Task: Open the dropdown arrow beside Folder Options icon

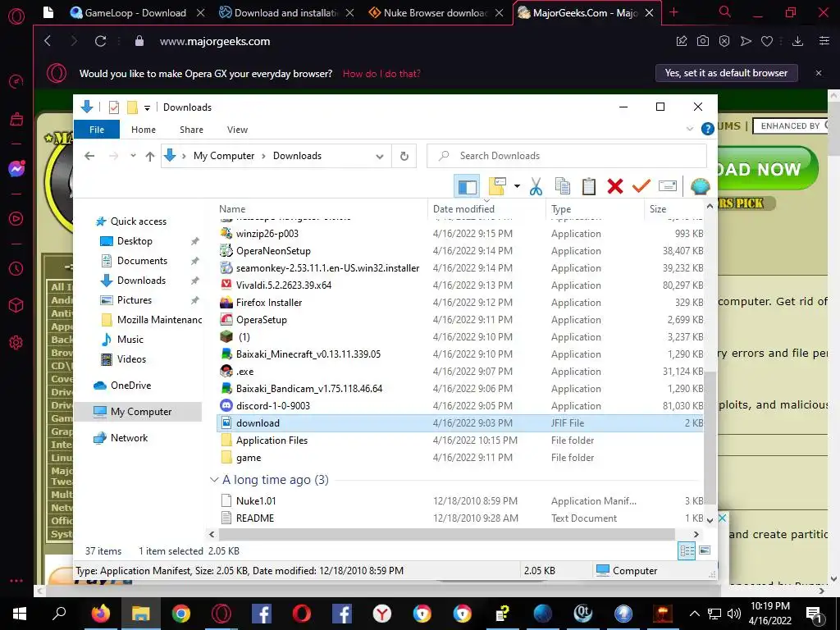Action: [517, 186]
